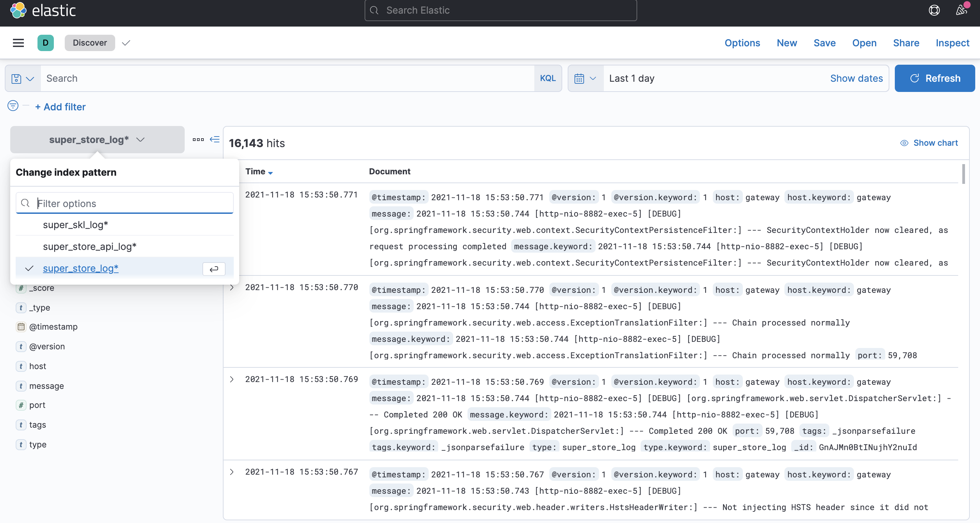Click the Show chart link text
The image size is (980, 523).
pos(935,143)
